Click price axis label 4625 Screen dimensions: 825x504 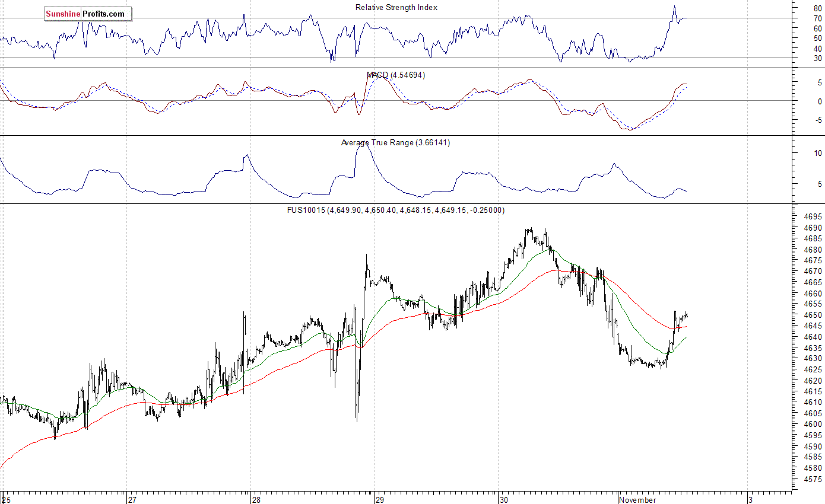click(813, 370)
